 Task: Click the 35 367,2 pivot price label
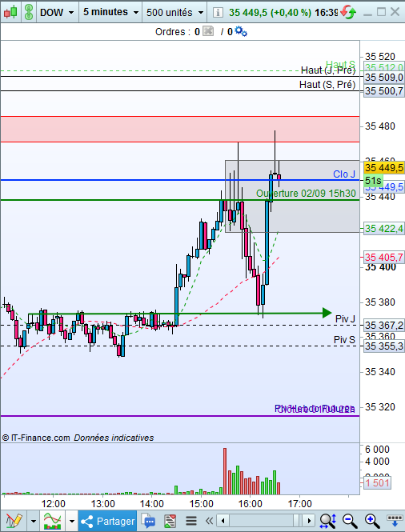(384, 326)
